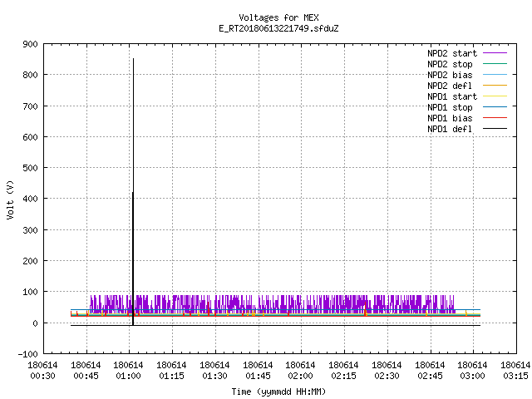Click the 600 y-axis tick label

click(x=30, y=137)
